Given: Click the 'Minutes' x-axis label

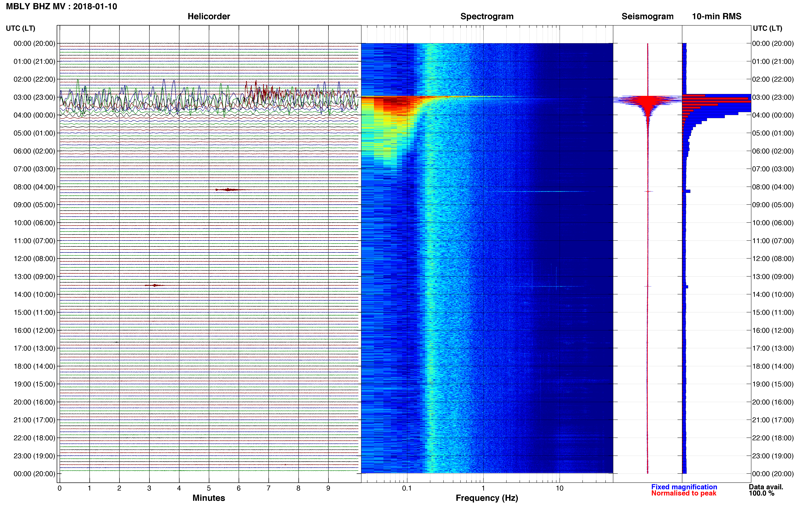Looking at the screenshot, I should click(x=208, y=498).
